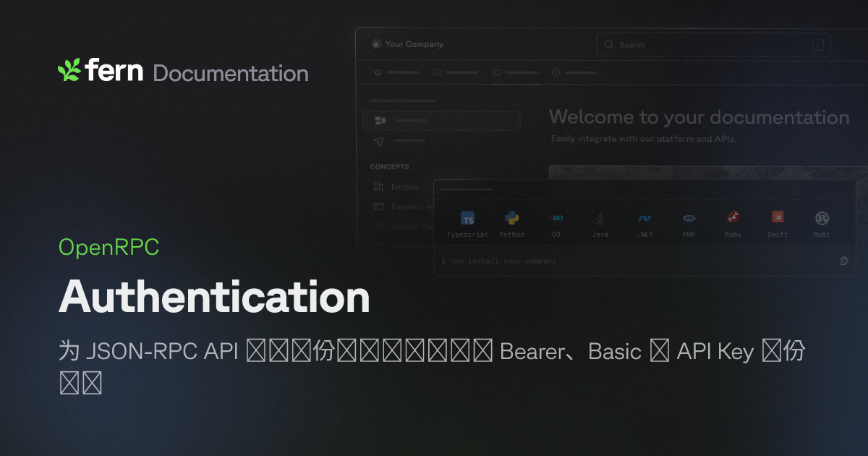The width and height of the screenshot is (868, 456).
Task: Pick the .NET SDK icon
Action: (x=644, y=218)
